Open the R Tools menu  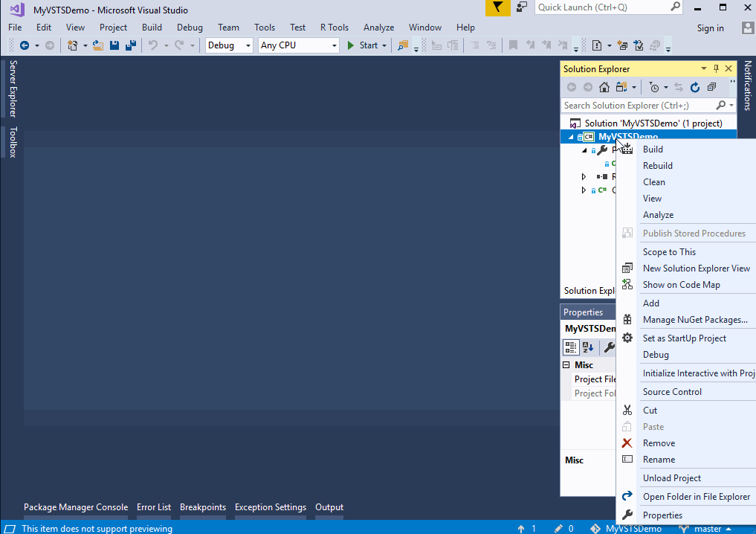pyautogui.click(x=334, y=28)
